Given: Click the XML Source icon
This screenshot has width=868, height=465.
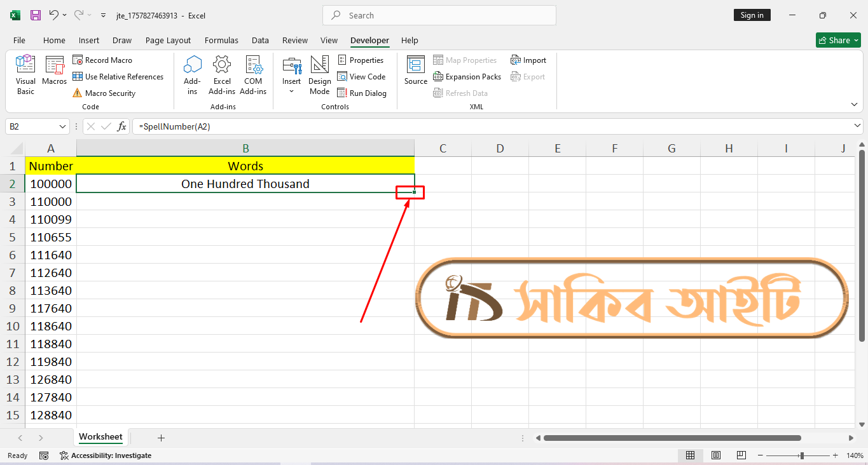Looking at the screenshot, I should click(416, 71).
